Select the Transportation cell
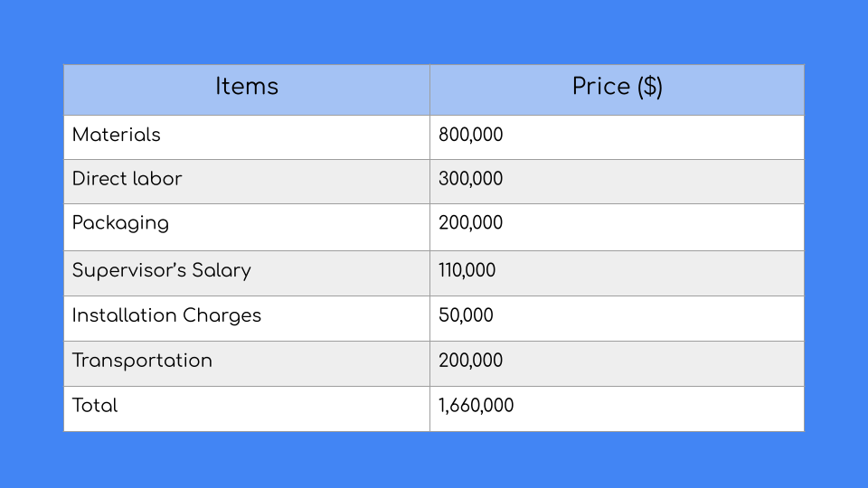Screen dimensions: 868x488 142,361
